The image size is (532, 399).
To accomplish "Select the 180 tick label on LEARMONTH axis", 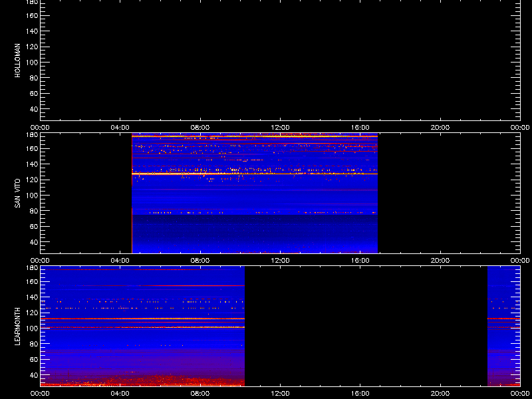I will [x=32, y=268].
